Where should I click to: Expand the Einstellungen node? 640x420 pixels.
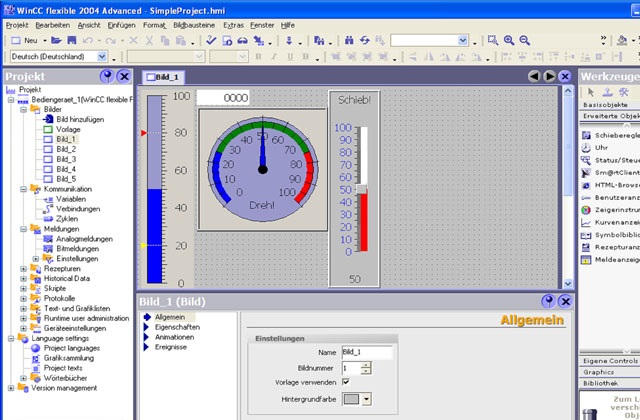click(x=36, y=259)
